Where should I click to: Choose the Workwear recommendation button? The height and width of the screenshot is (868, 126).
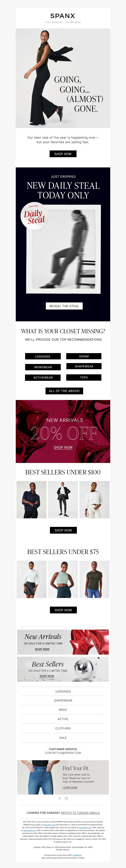point(43,367)
